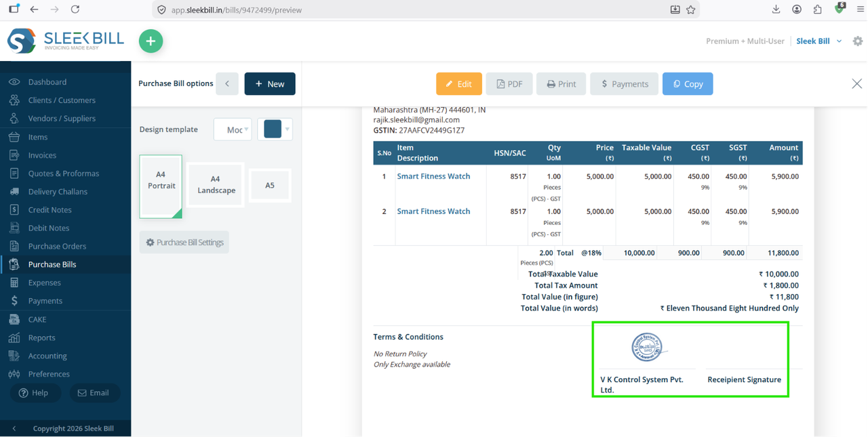This screenshot has width=868, height=437.
Task: Click the Clients / Customers sidebar icon
Action: pos(14,100)
